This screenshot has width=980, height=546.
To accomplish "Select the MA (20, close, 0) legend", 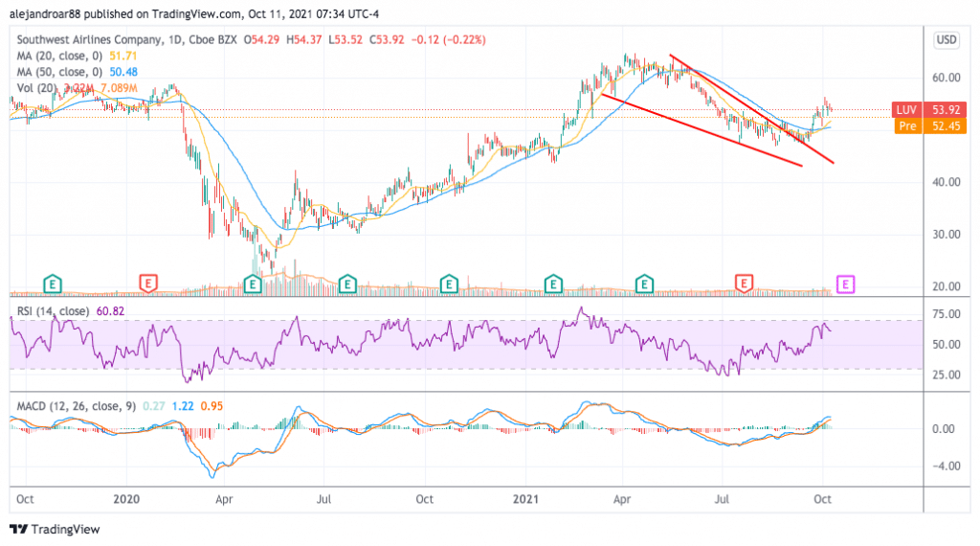I will pyautogui.click(x=59, y=56).
